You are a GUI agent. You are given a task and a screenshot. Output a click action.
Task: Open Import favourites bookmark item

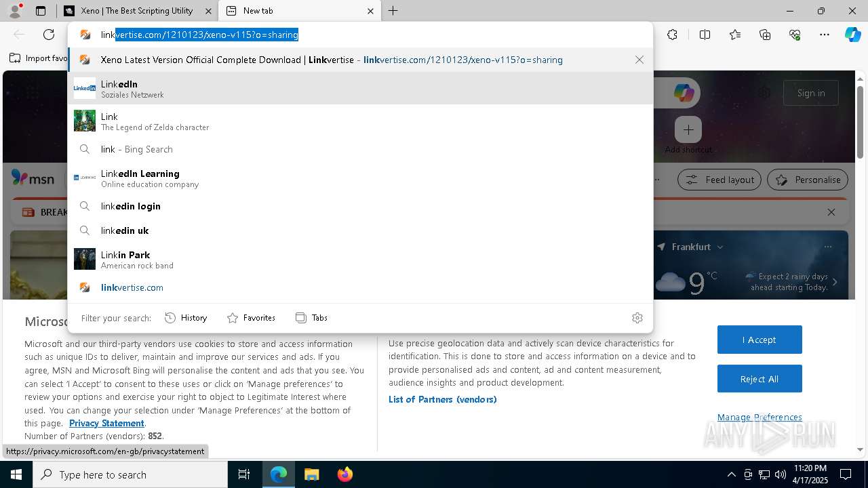point(39,58)
